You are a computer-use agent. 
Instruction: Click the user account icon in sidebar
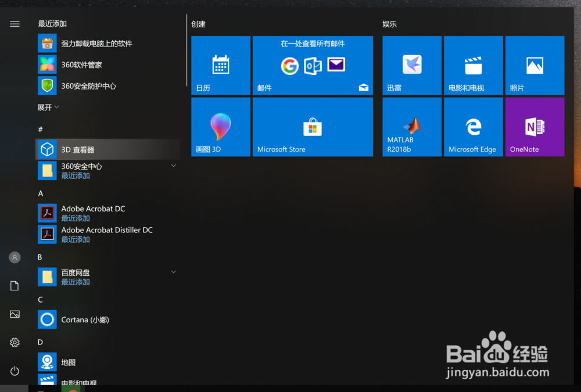tap(15, 257)
